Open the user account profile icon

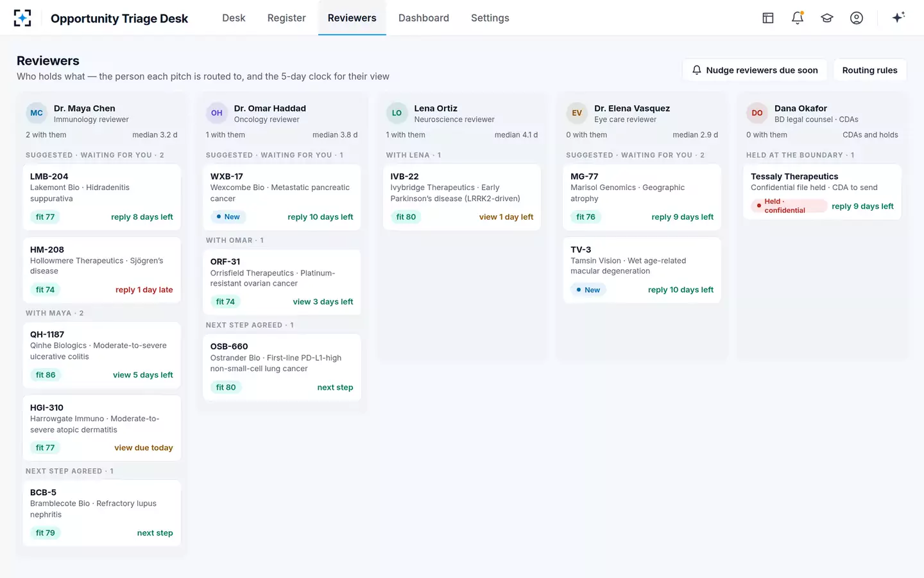coord(856,18)
